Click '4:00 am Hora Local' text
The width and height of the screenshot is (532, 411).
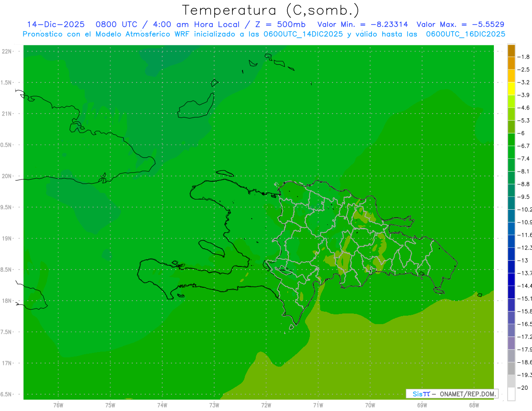coord(196,25)
